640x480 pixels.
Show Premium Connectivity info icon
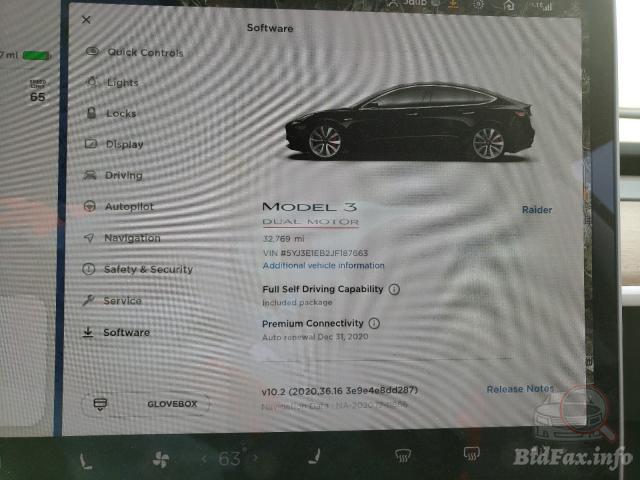374,324
